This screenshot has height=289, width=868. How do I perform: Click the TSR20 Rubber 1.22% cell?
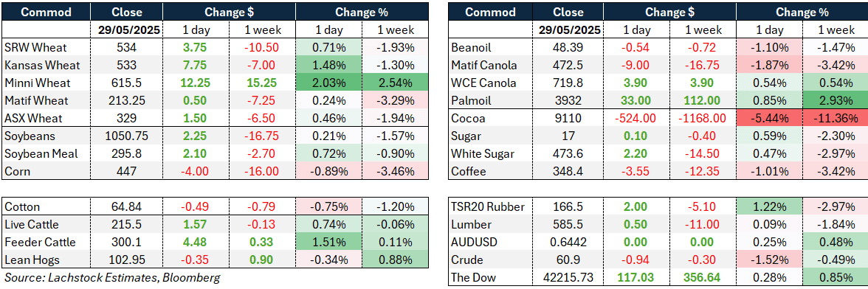click(x=769, y=206)
